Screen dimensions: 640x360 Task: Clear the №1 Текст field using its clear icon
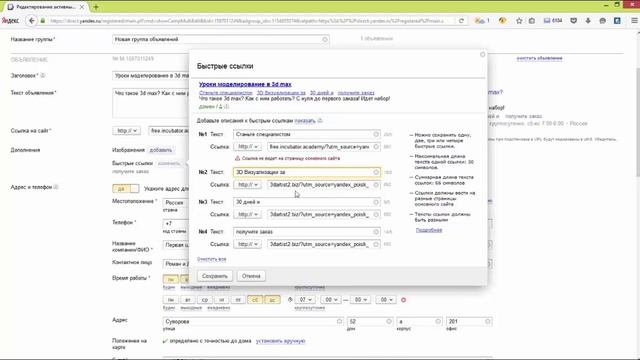tap(376, 134)
